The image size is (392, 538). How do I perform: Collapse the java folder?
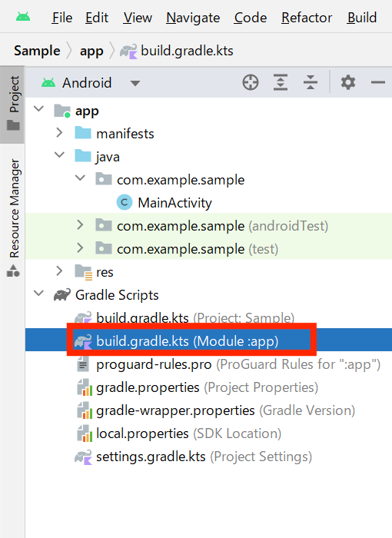click(59, 156)
